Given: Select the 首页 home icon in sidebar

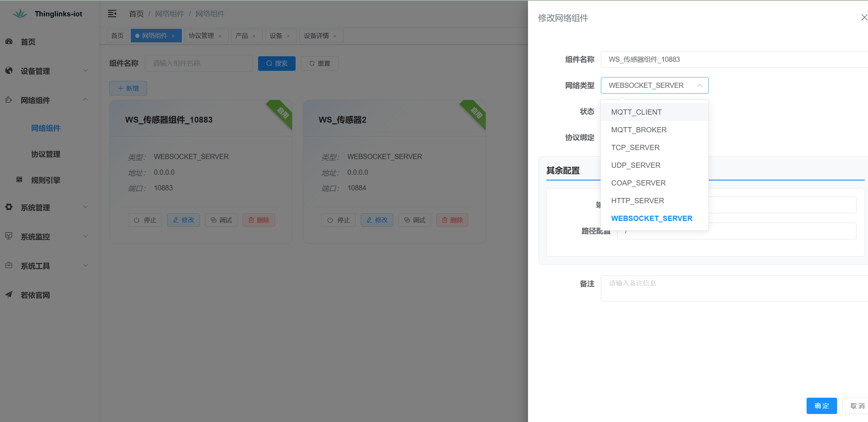Looking at the screenshot, I should [9, 42].
